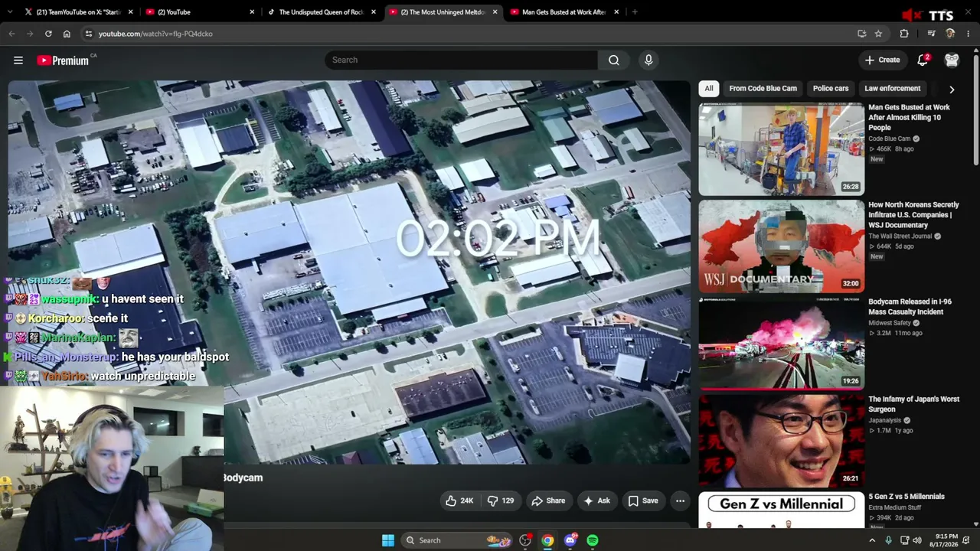Open the OBS icon on the taskbar
980x551 pixels.
[525, 540]
